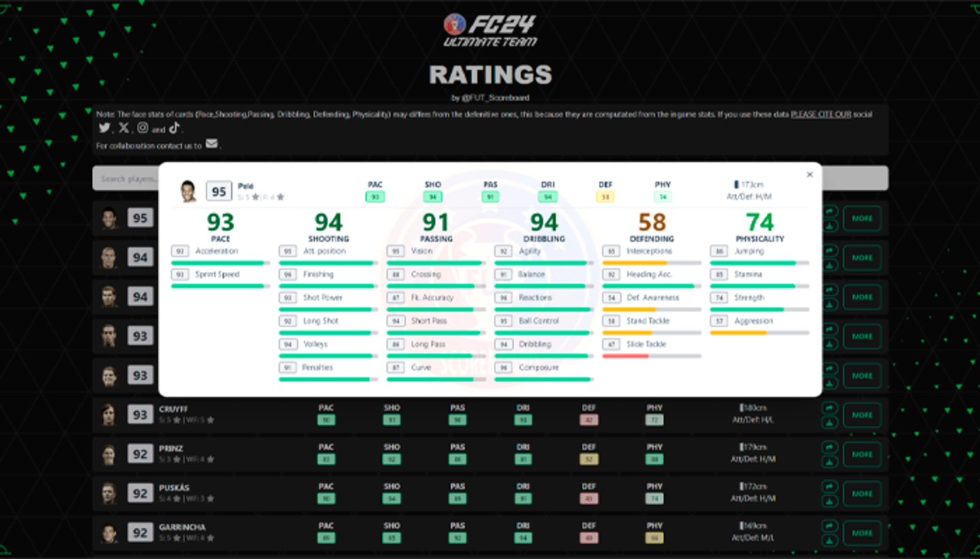This screenshot has height=559, width=980.
Task: Open MORE details for Puskás
Action: pos(862,494)
